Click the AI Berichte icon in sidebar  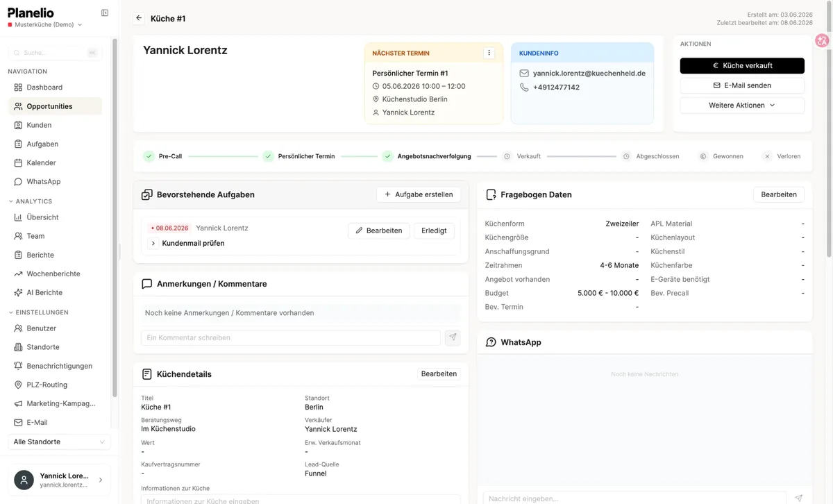18,292
